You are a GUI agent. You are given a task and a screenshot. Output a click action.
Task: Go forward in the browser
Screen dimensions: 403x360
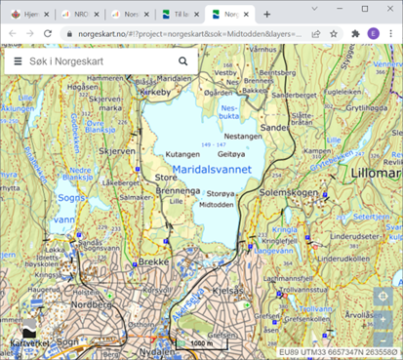click(x=30, y=34)
